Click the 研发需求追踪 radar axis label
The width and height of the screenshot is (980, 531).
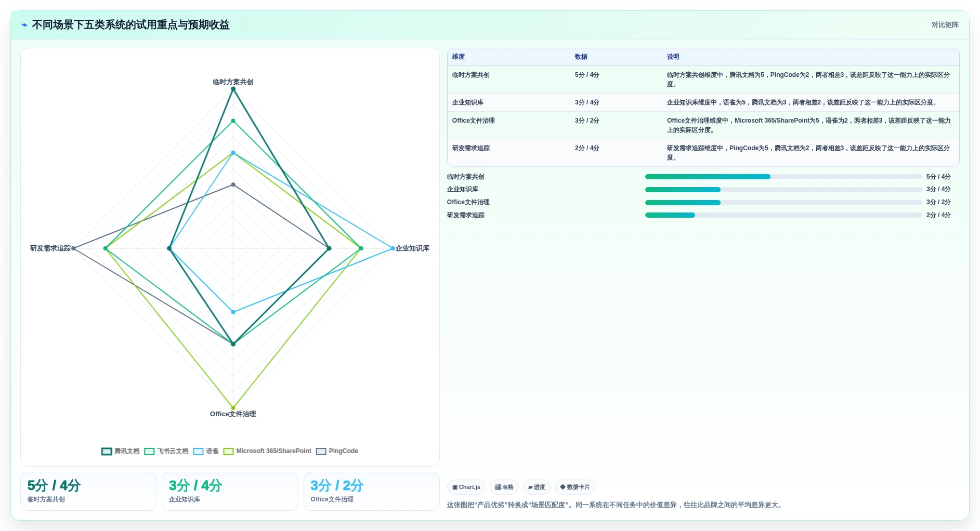pos(50,248)
